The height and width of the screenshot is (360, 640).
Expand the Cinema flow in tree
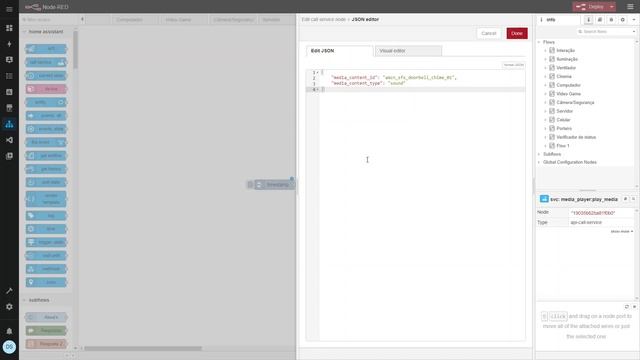545,76
